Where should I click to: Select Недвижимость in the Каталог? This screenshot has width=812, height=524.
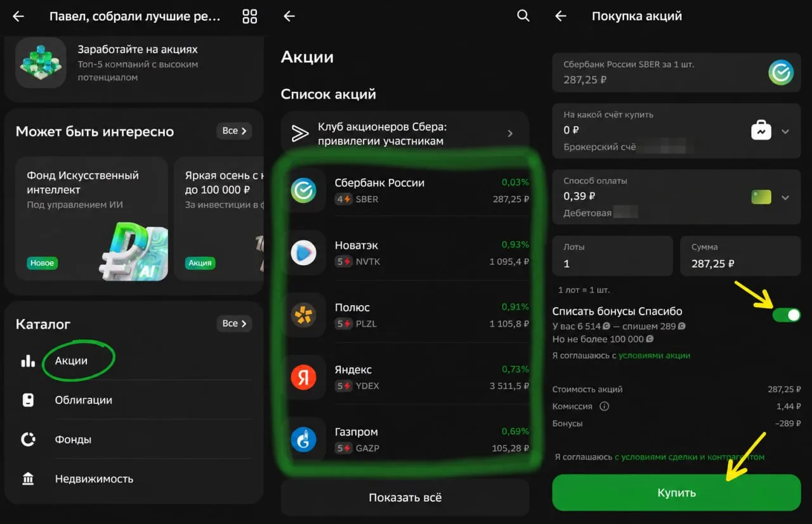[x=94, y=478]
